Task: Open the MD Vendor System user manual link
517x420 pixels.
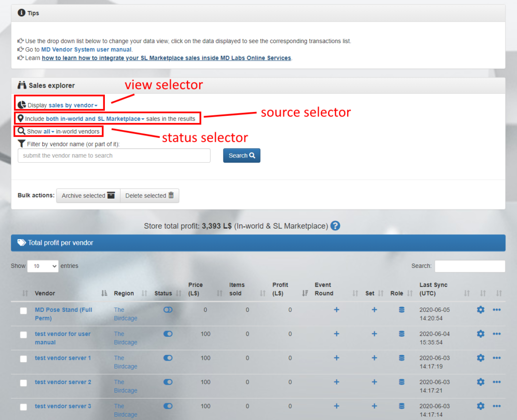Action: coord(86,49)
